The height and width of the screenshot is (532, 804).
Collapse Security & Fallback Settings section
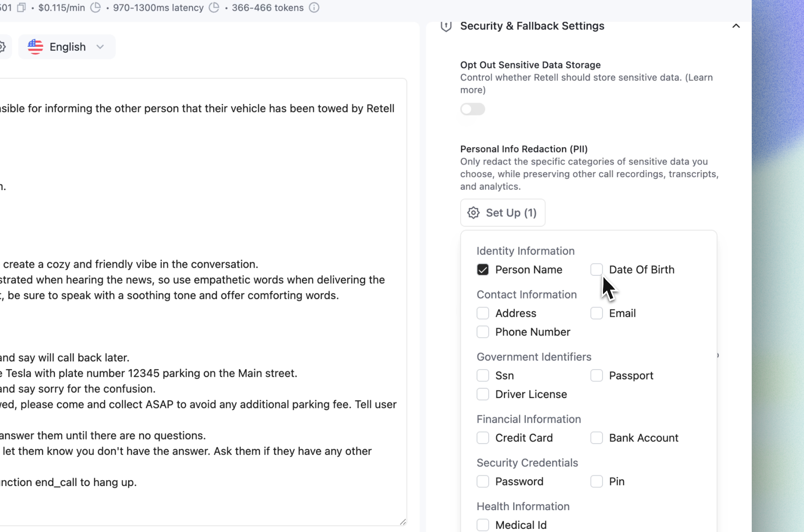736,26
